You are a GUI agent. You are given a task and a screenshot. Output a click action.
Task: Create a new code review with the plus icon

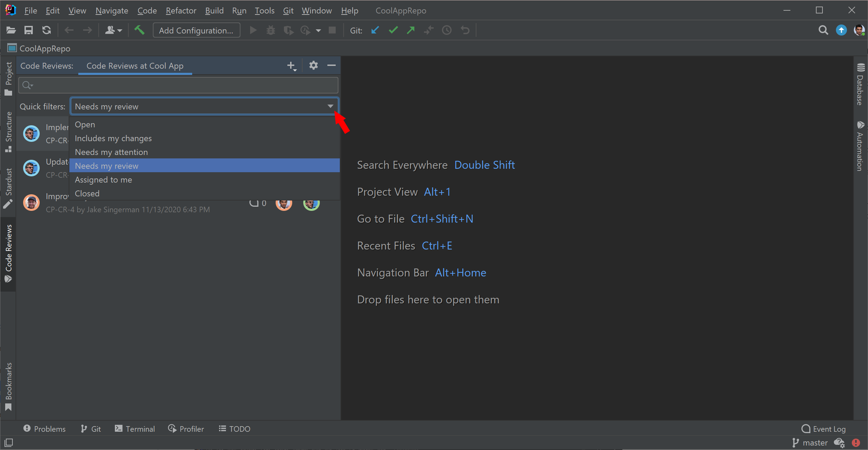pos(291,66)
